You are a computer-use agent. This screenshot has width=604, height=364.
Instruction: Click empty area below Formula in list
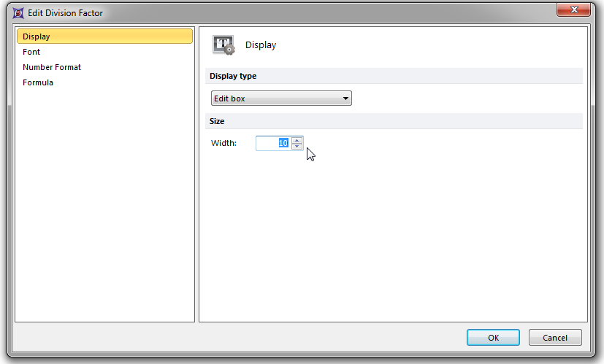point(104,204)
